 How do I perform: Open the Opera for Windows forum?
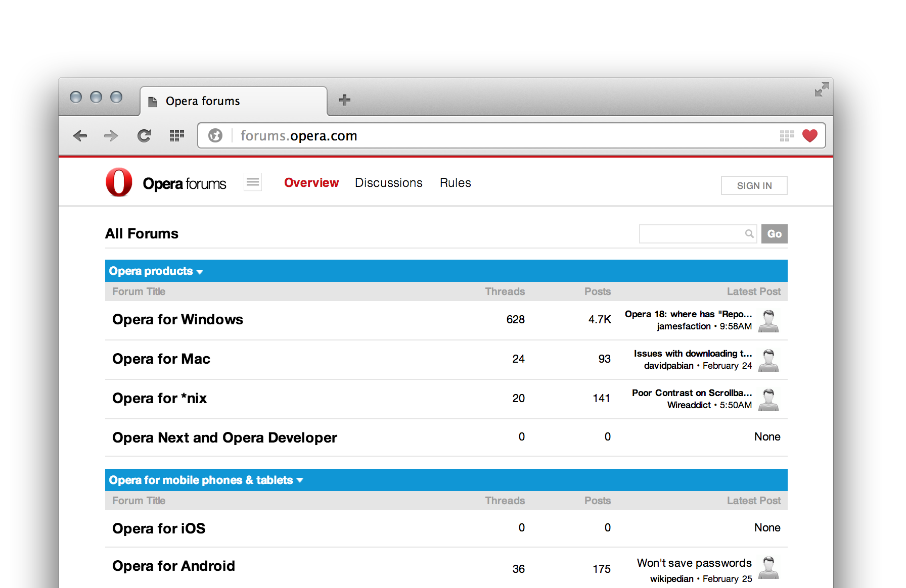pos(177,320)
